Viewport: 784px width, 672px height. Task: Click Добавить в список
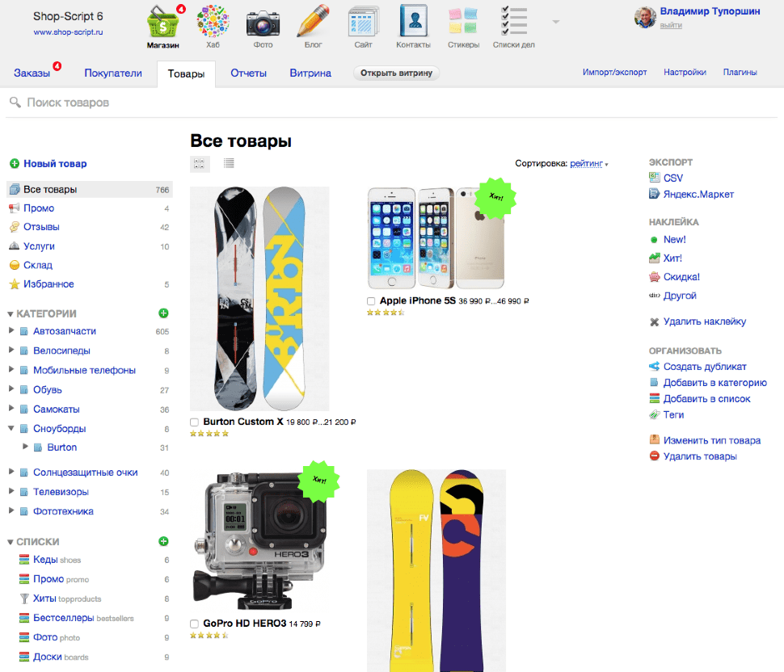pyautogui.click(x=706, y=399)
